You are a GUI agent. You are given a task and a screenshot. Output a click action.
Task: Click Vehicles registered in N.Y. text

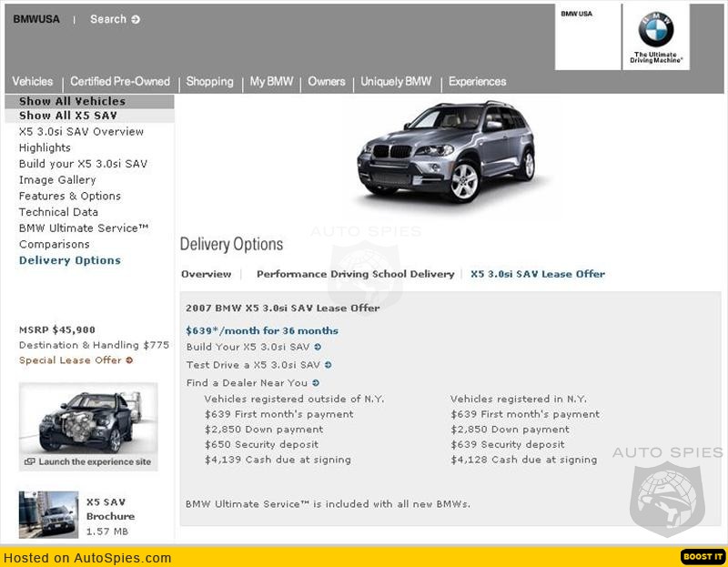[519, 399]
